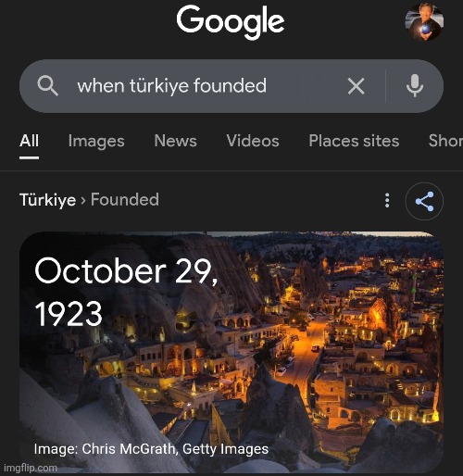The width and height of the screenshot is (463, 476).
Task: Open the Places sites tab
Action: click(354, 141)
